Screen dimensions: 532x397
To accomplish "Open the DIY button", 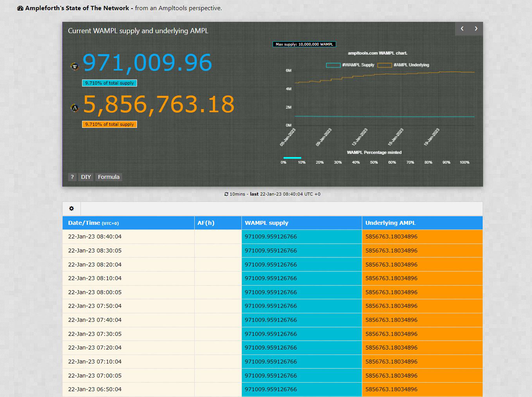I will pyautogui.click(x=86, y=177).
